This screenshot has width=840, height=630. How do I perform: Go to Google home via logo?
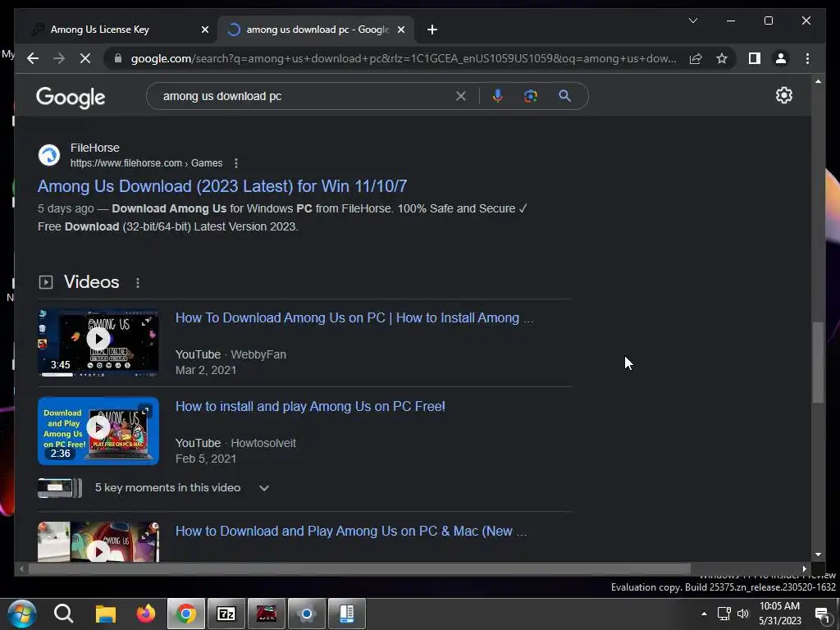click(71, 98)
